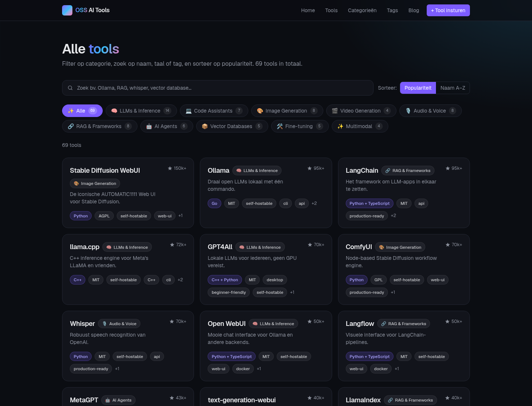Viewport: 532px width, 406px height.
Task: Click the palette icon on Image Generation filter
Action: coord(260,111)
